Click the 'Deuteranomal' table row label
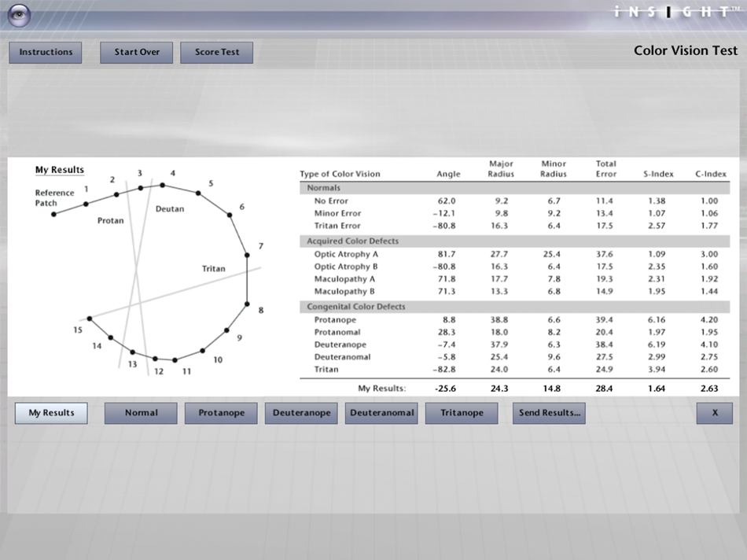This screenshot has height=560, width=747. click(x=342, y=357)
